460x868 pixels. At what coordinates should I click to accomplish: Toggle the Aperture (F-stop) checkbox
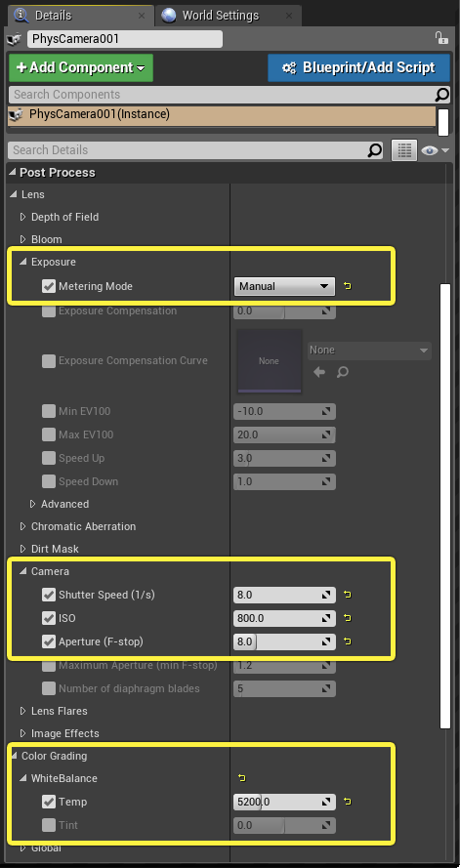(x=49, y=641)
